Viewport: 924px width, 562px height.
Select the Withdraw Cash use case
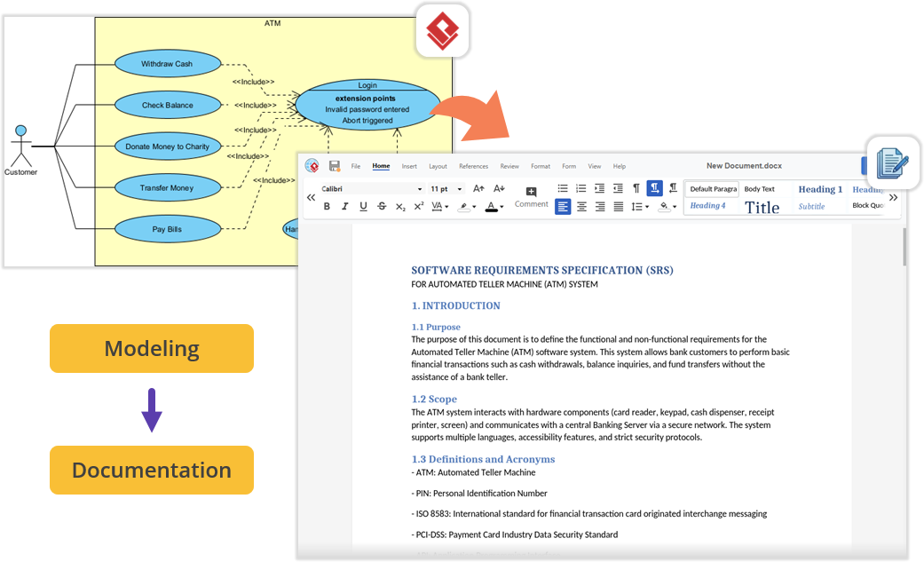(168, 64)
